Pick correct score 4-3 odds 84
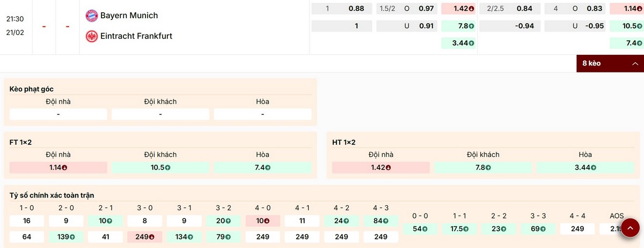Screen dimensions: 644x248 point(380,221)
